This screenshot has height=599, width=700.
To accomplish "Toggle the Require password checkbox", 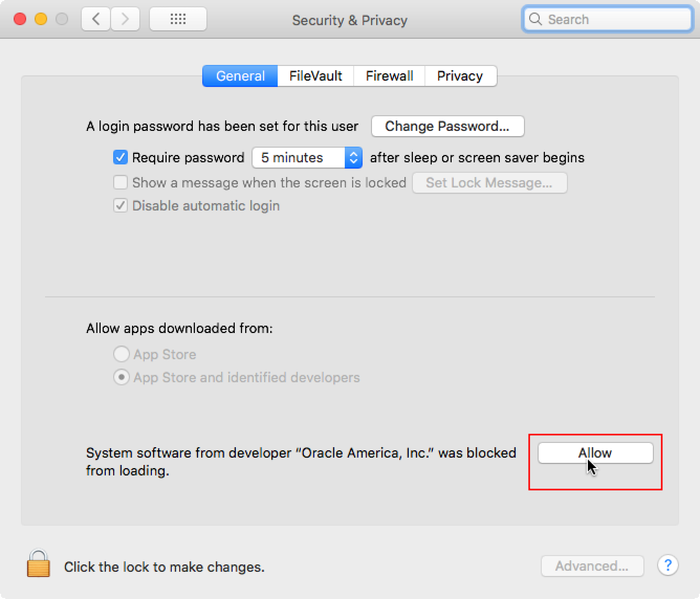I will pos(121,157).
